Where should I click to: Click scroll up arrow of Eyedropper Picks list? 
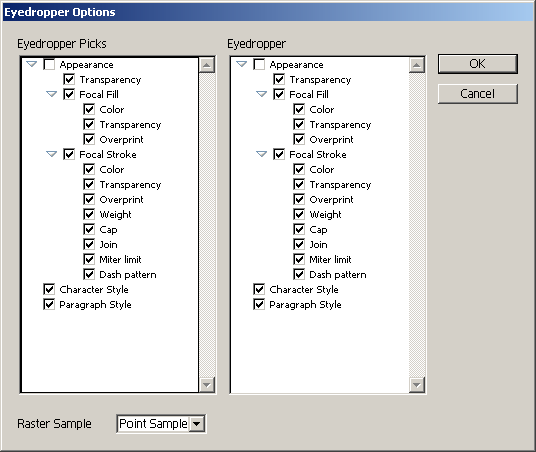207,65
